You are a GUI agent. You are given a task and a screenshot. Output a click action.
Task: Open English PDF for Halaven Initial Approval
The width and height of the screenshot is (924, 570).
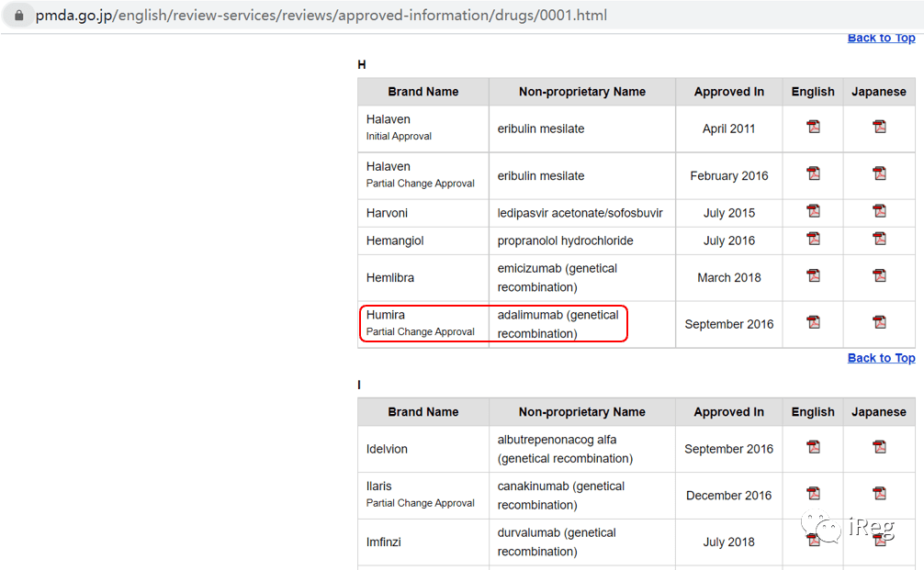(813, 127)
